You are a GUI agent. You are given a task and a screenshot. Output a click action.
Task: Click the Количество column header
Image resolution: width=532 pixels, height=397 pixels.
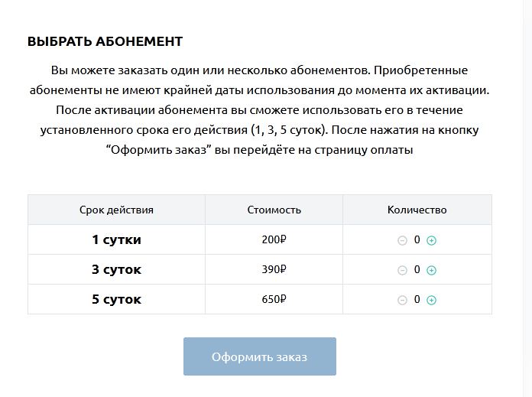(x=417, y=210)
